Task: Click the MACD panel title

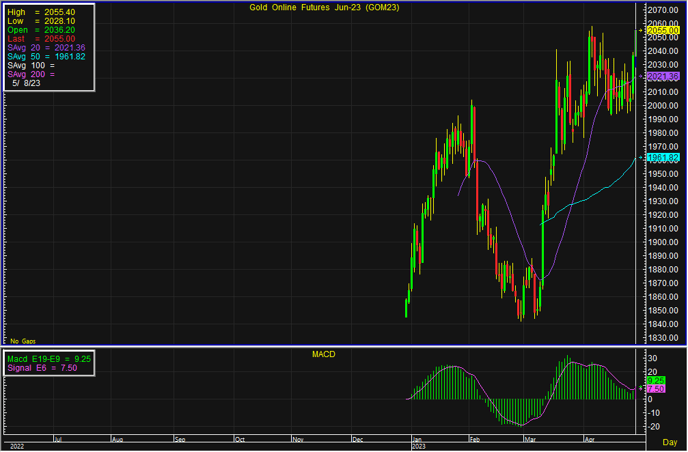Action: pos(323,354)
